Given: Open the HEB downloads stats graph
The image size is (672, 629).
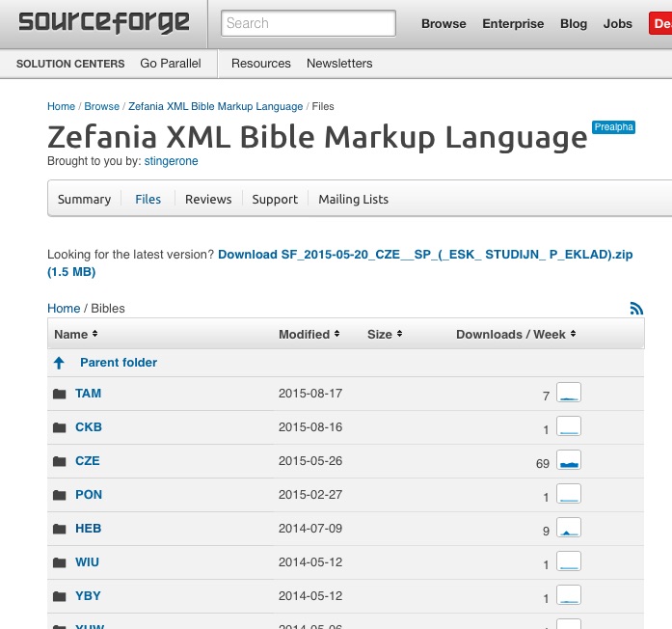Looking at the screenshot, I should coord(569,528).
